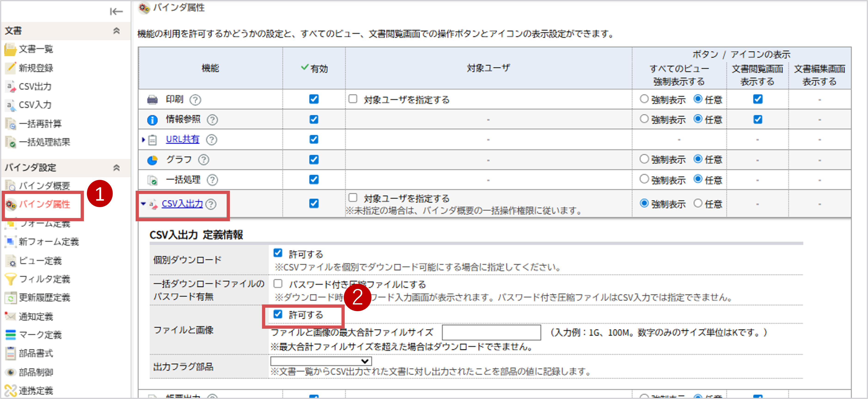The image size is (868, 399).
Task: Open 文書一覧 in the sidebar
Action: tap(36, 49)
